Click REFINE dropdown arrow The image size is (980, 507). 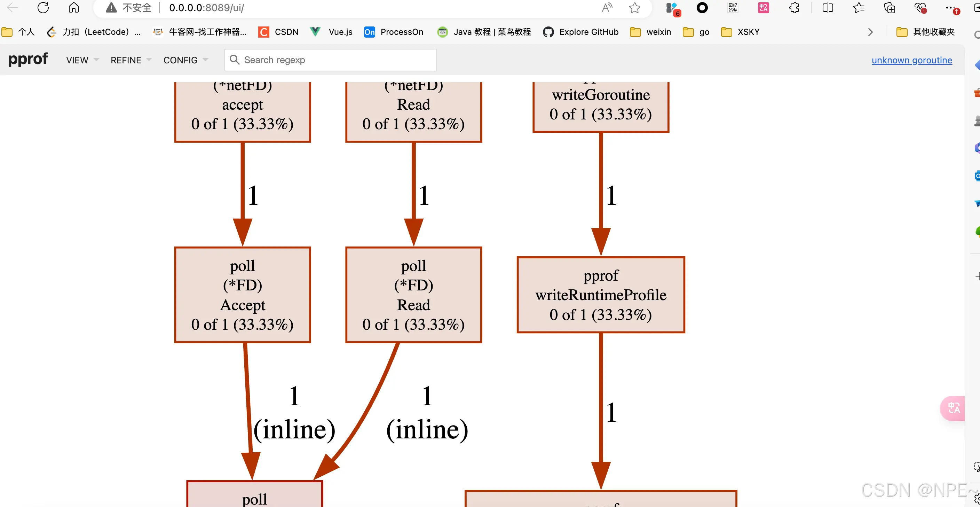147,60
